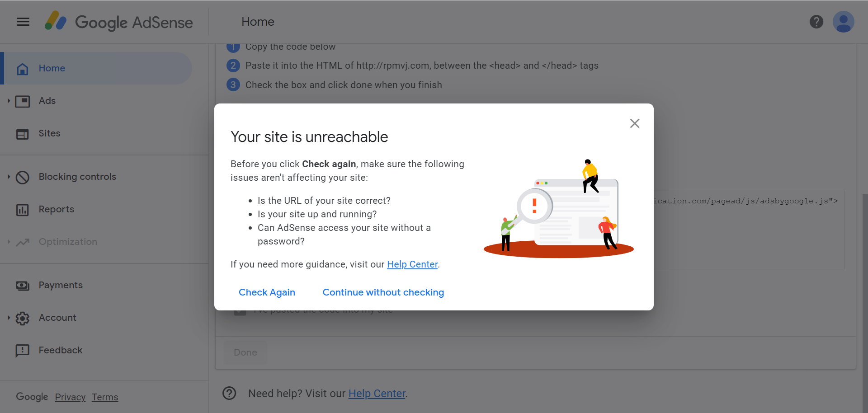
Task: Click the Ads icon in sidebar
Action: (x=23, y=101)
